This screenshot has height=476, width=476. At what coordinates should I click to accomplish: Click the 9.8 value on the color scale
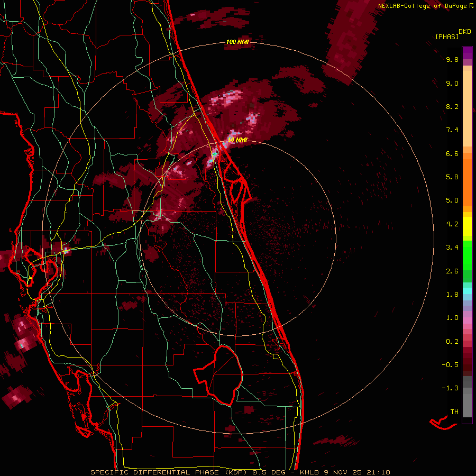click(x=452, y=59)
